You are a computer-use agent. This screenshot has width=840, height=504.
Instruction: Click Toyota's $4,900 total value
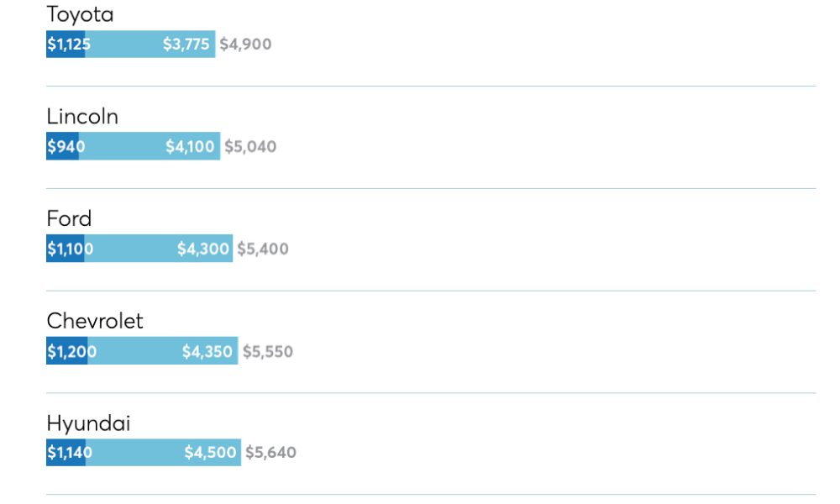[245, 44]
